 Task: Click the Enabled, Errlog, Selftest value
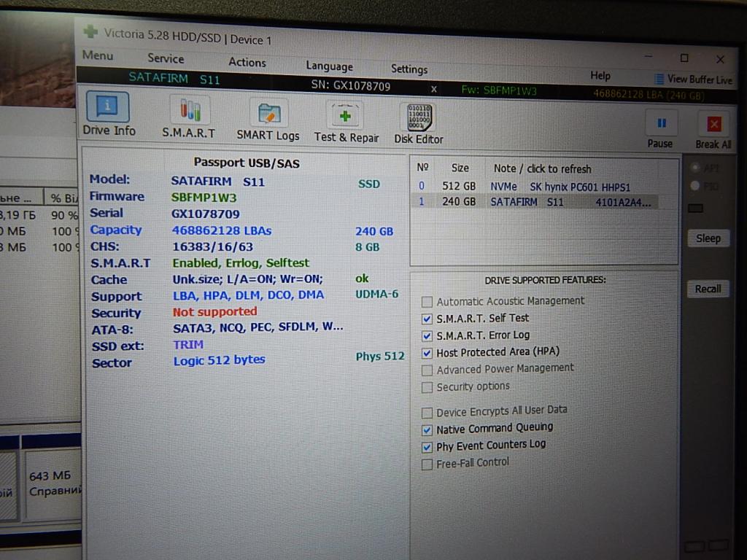[241, 262]
